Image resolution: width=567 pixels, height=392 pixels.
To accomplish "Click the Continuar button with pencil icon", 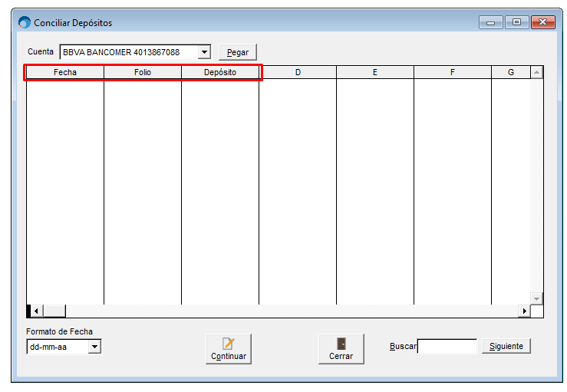I will pos(229,348).
